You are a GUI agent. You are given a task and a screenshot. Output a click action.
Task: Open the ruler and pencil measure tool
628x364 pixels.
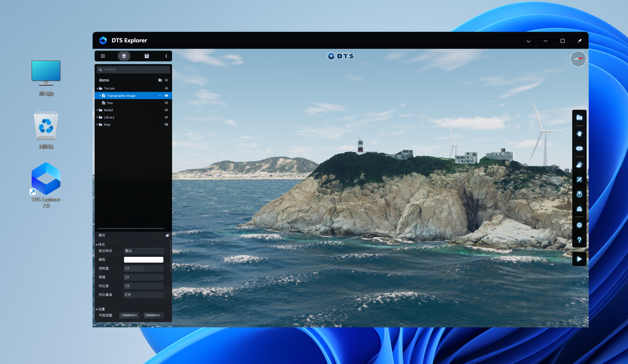click(579, 179)
